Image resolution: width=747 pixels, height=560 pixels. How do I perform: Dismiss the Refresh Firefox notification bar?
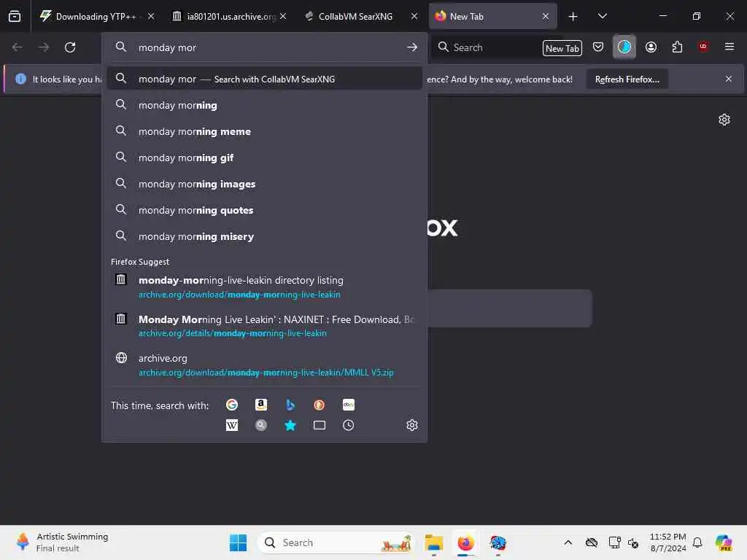[x=729, y=79]
